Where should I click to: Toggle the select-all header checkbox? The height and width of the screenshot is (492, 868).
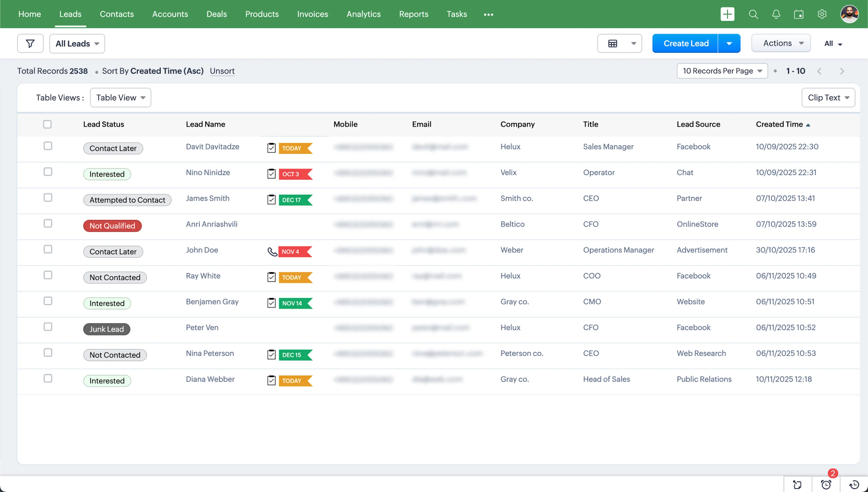[x=47, y=124]
